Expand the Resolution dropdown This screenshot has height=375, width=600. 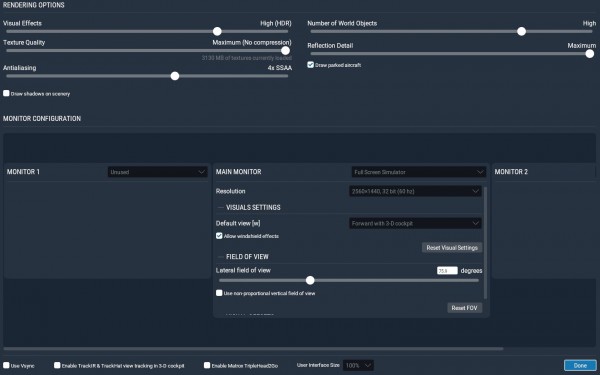pyautogui.click(x=415, y=191)
